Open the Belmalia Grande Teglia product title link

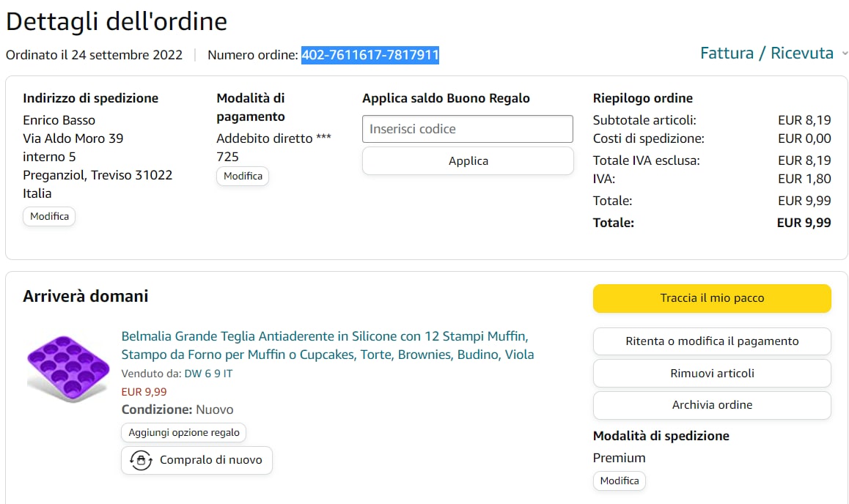tap(326, 345)
